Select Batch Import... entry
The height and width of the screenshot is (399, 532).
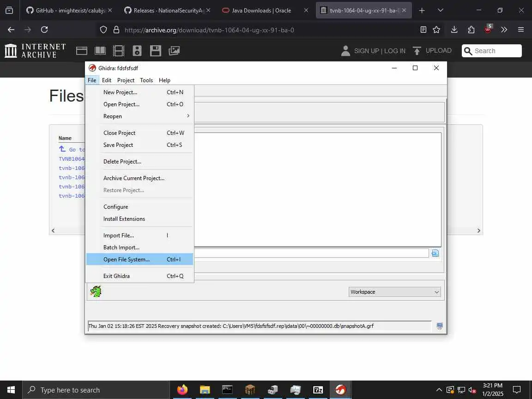pos(139,248)
